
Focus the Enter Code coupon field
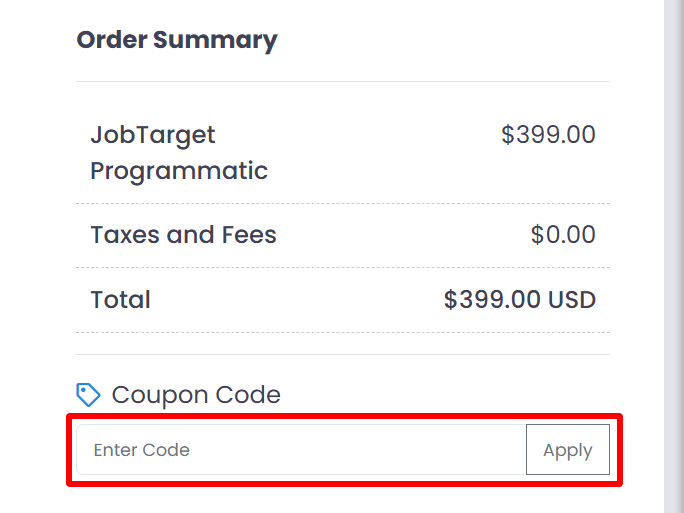(x=301, y=450)
